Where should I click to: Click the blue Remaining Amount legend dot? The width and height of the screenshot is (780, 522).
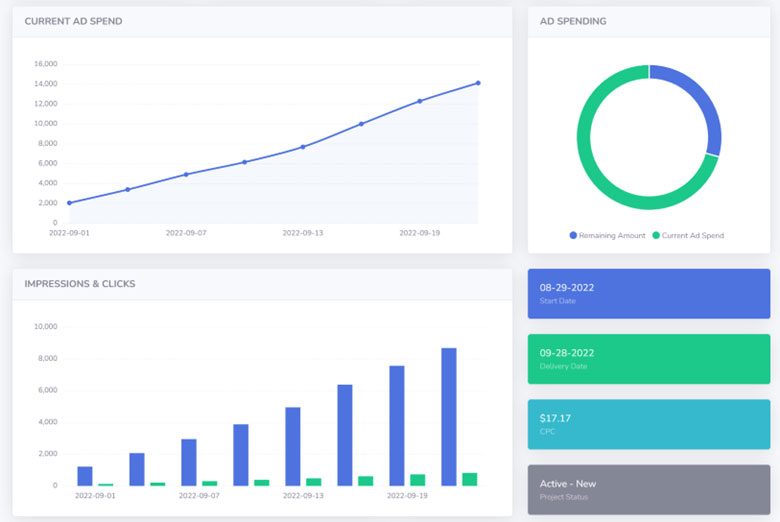coord(573,235)
